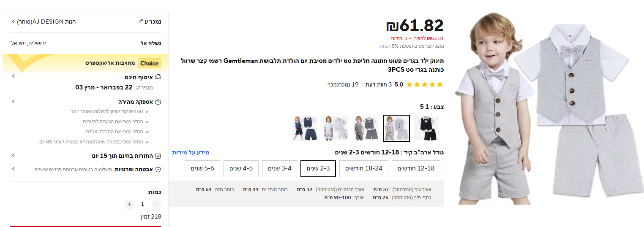Open the blue size information link

[191, 152]
